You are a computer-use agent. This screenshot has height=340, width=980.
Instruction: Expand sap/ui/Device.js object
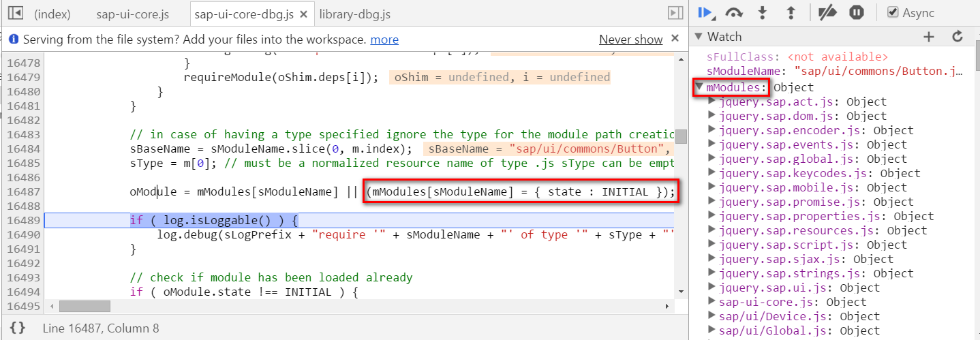[712, 316]
